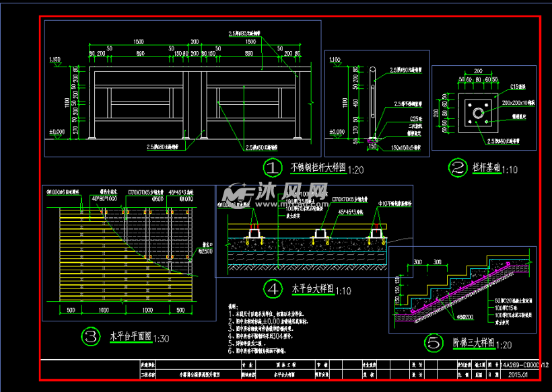Click the 阶梯三大样图 drawing title

(473, 343)
